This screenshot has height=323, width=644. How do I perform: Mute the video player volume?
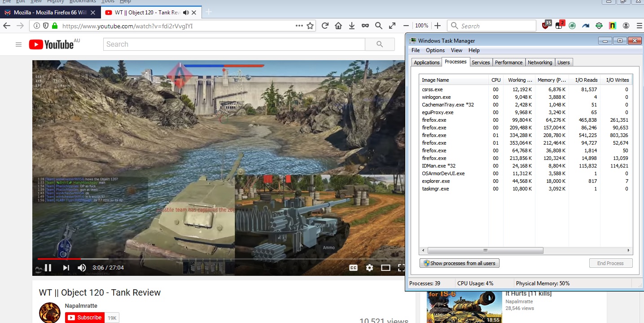(x=82, y=268)
